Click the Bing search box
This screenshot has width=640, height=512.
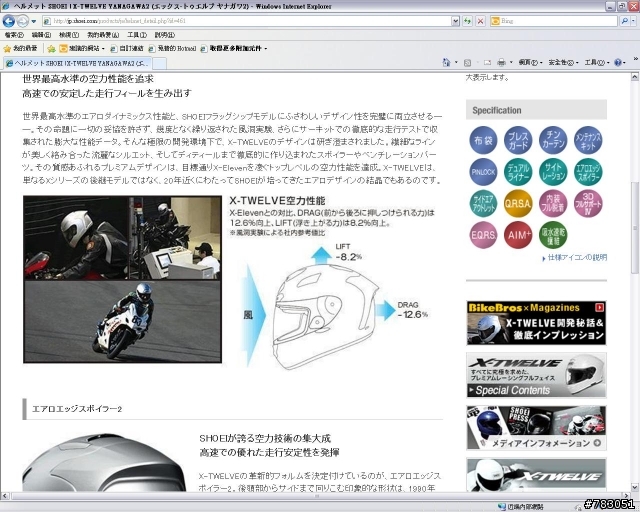point(553,21)
